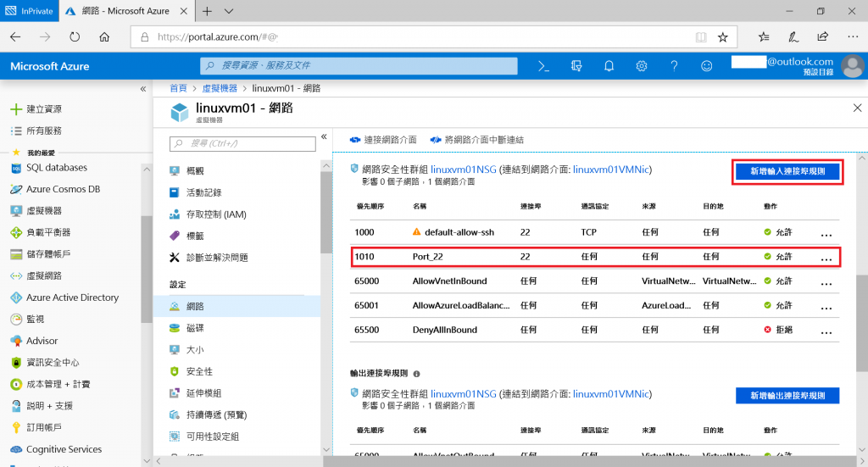
Task: Open Azure Cloud Shell icon
Action: (x=543, y=66)
